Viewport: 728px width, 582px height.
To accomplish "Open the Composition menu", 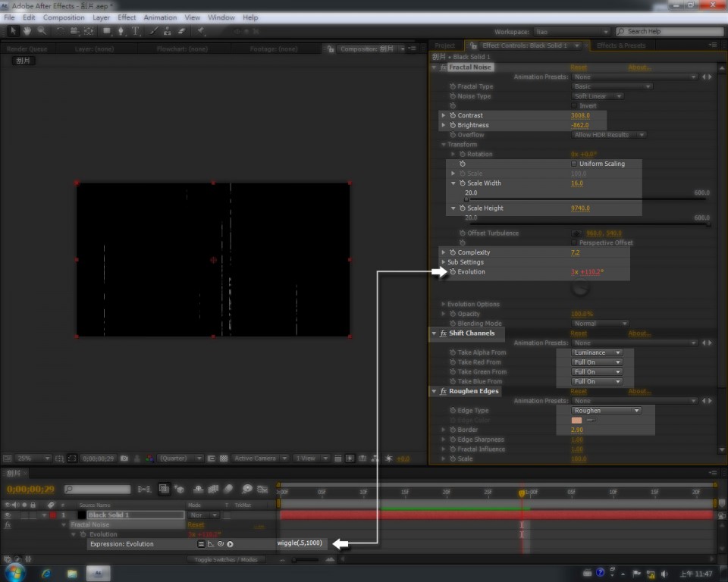I will tap(64, 17).
